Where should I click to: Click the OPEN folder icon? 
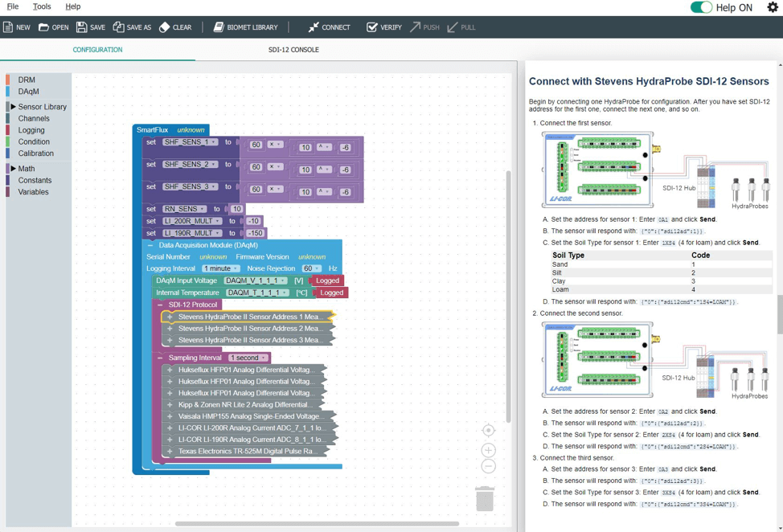click(x=44, y=27)
